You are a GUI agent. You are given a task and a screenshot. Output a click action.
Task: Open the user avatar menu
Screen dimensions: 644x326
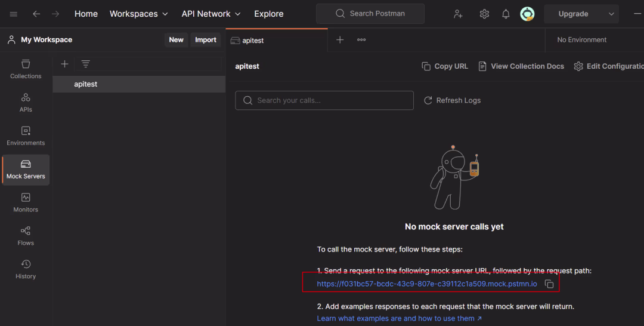click(527, 14)
